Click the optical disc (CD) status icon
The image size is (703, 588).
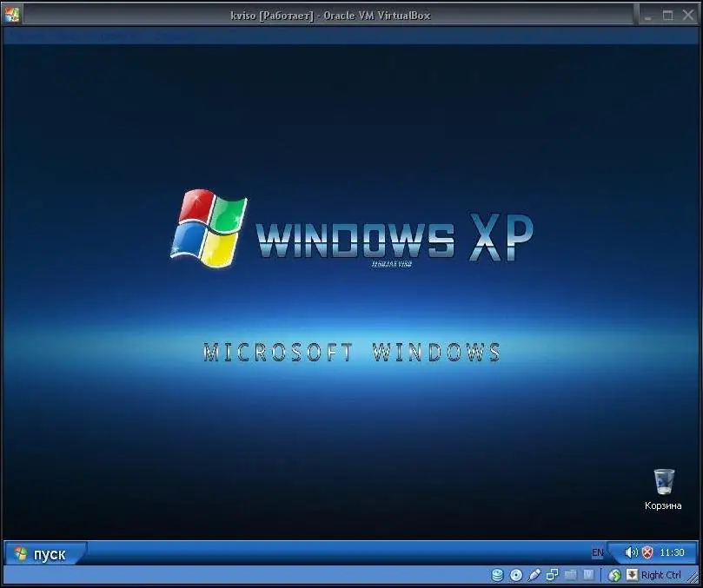516,575
